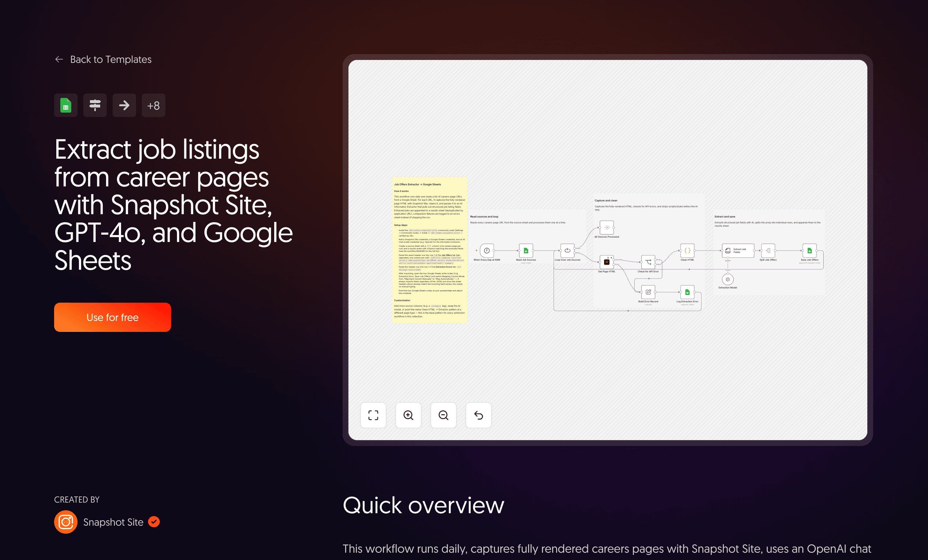This screenshot has width=928, height=560.
Task: Select the Check for API Error node
Action: click(648, 262)
